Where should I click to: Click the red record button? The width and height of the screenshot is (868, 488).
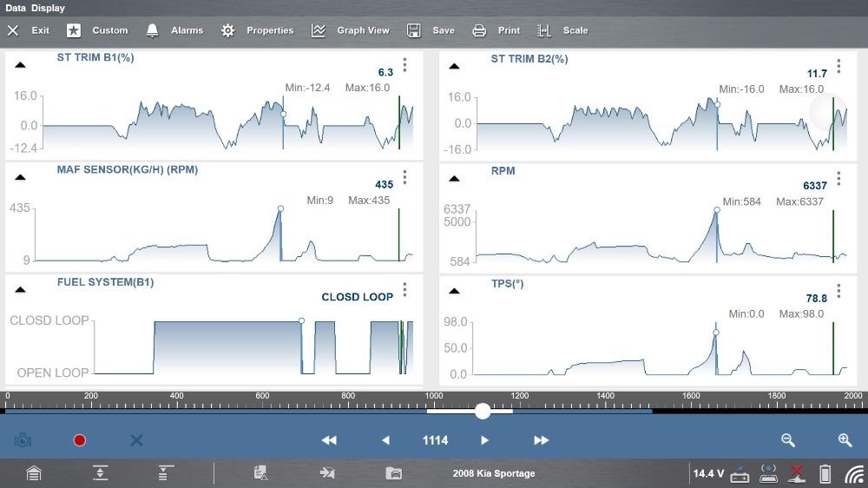click(x=80, y=440)
